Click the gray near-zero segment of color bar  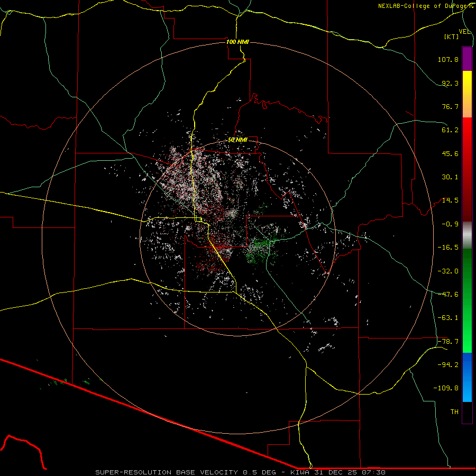coord(467,235)
